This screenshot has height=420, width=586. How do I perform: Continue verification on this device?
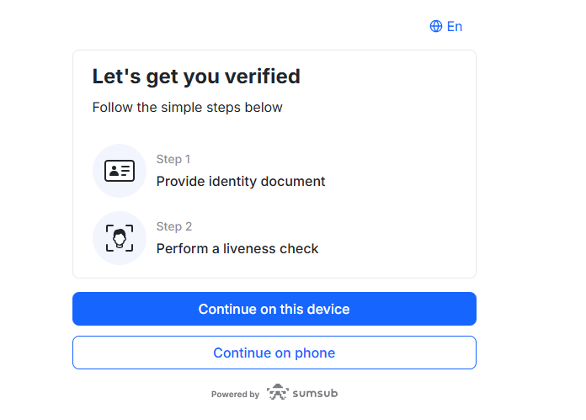coord(274,309)
